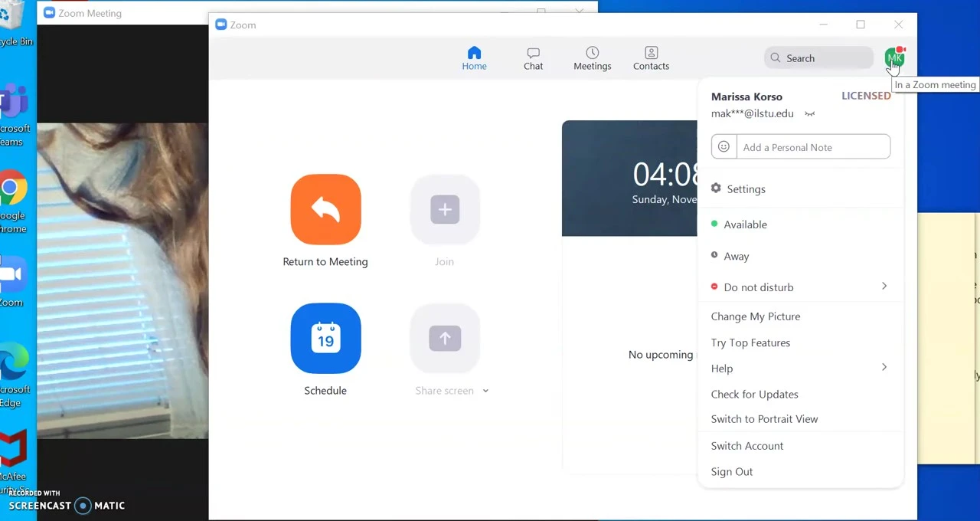Toggle email visibility eye icon
Viewport: 980px width, 521px height.
click(x=809, y=114)
